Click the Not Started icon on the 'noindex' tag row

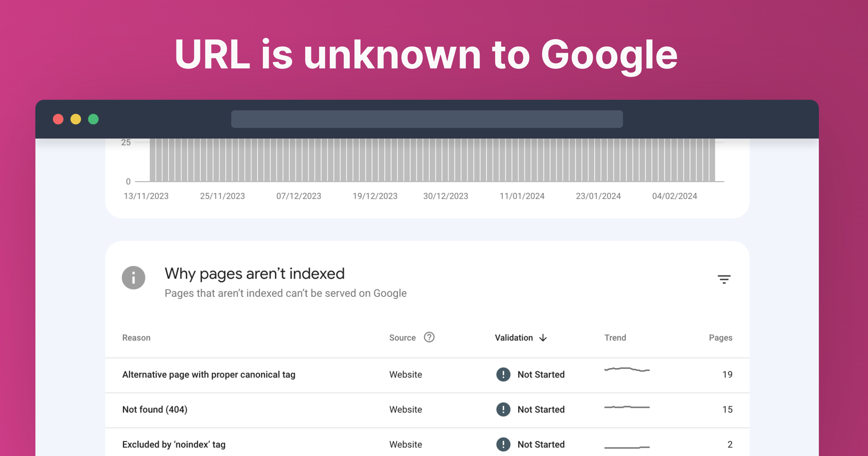503,444
